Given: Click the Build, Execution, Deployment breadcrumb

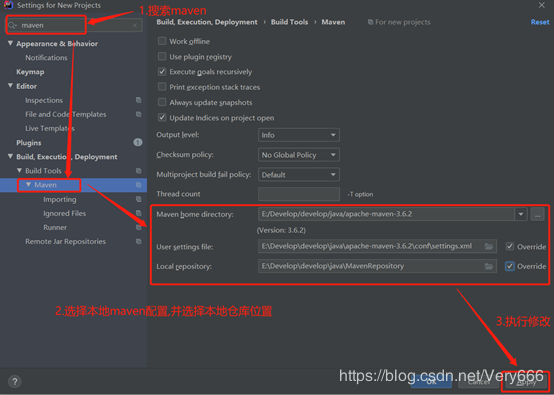Looking at the screenshot, I should [x=207, y=22].
